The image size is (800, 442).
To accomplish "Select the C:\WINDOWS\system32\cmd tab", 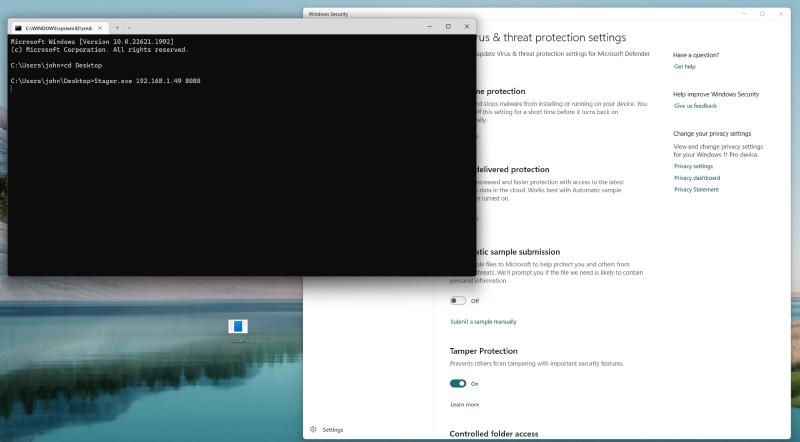I will point(58,28).
